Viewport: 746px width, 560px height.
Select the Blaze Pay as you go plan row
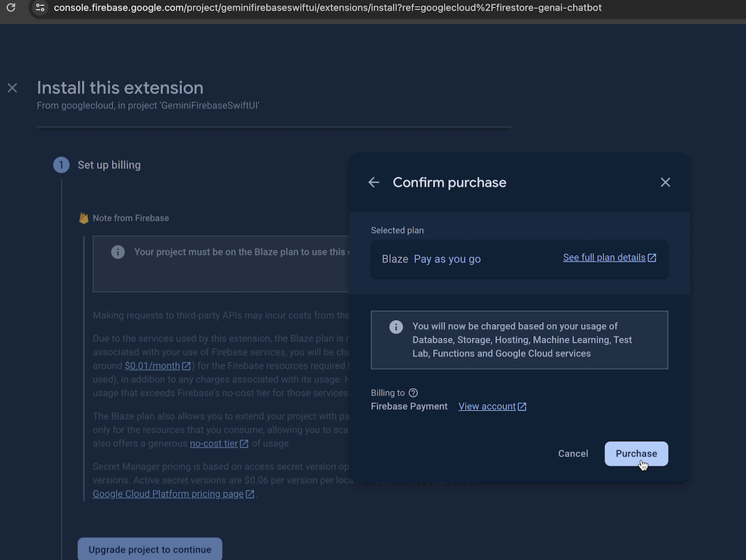click(x=464, y=259)
